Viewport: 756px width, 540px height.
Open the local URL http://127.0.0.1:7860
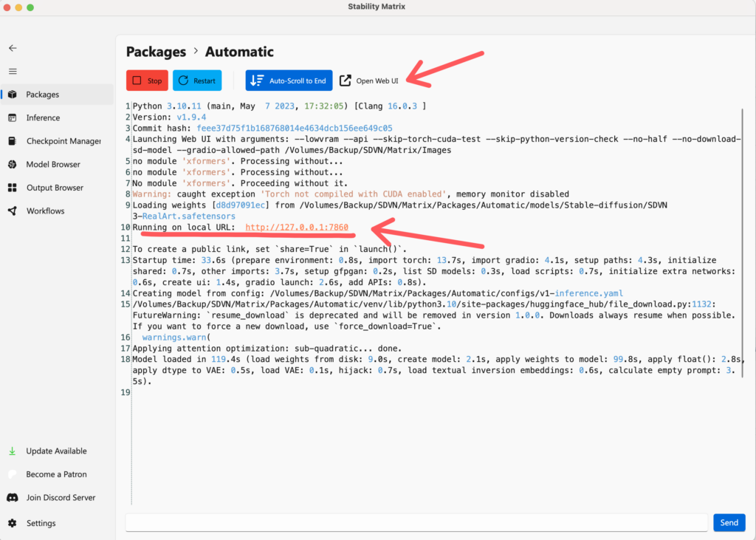coord(296,228)
